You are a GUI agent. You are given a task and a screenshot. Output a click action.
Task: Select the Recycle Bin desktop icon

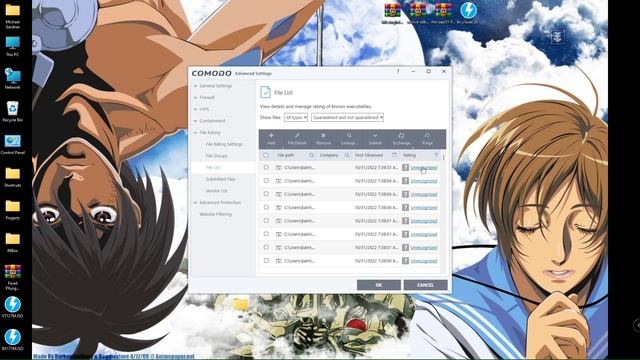coord(13,111)
